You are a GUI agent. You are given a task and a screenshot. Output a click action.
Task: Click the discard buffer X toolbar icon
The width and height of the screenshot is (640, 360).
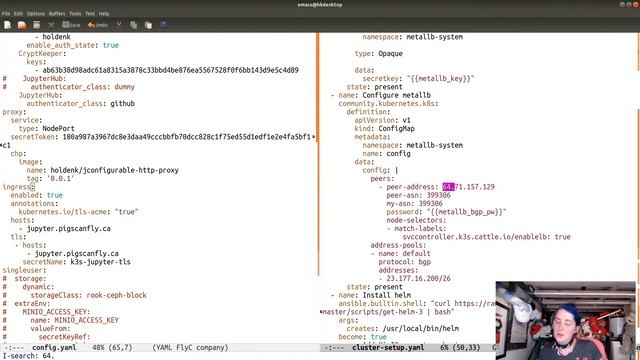pyautogui.click(x=51, y=25)
